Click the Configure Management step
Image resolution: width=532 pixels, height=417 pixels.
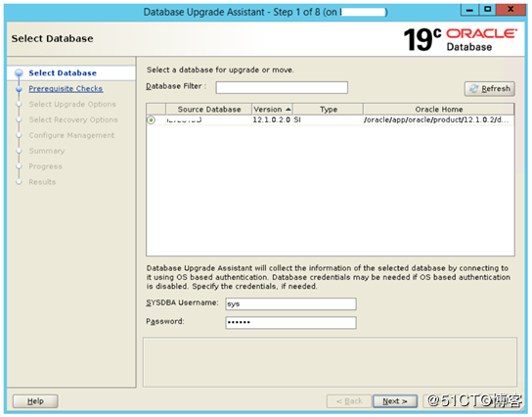(x=71, y=135)
